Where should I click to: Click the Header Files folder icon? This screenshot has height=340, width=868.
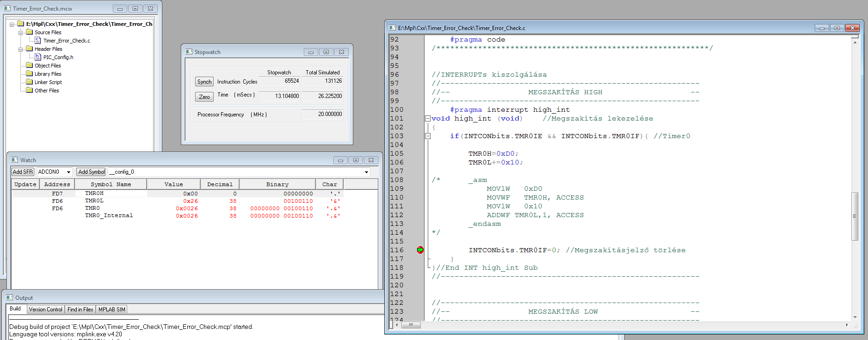tap(30, 49)
